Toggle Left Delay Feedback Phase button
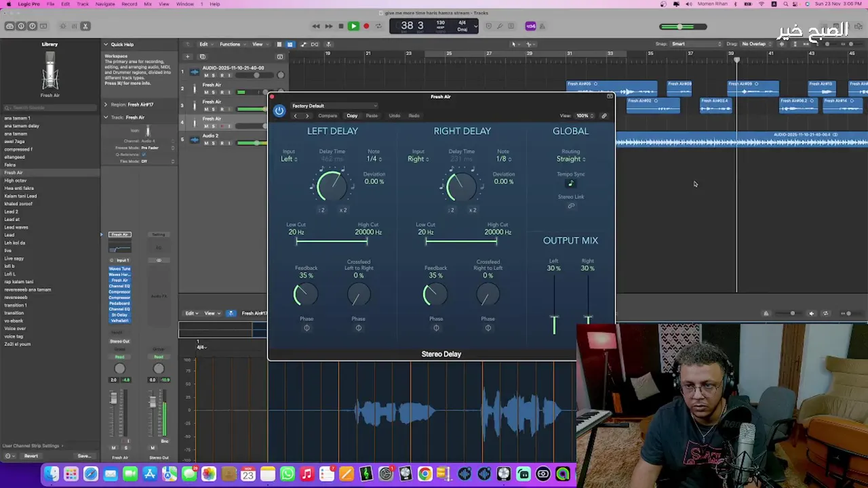Viewport: 868px width, 488px height. 307,328
